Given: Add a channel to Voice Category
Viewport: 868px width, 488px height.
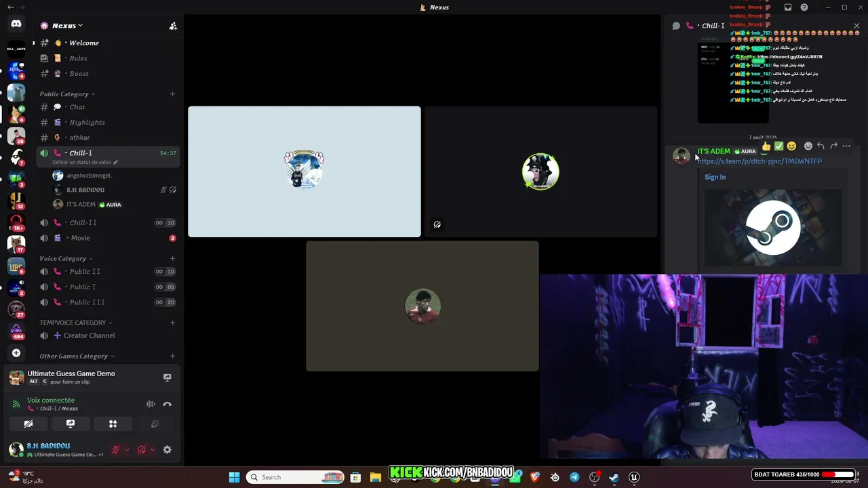Looking at the screenshot, I should (172, 259).
